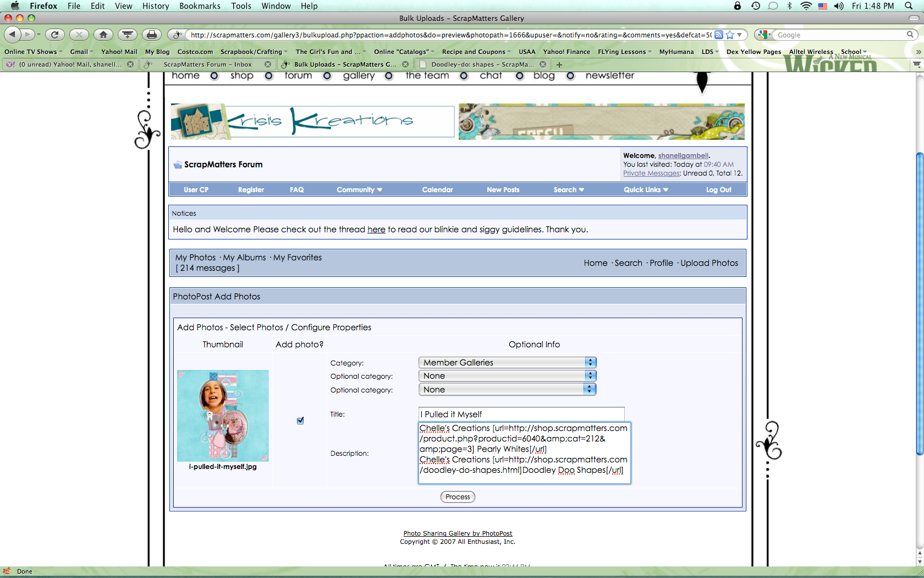Click the Process button
Image resolution: width=924 pixels, height=578 pixels.
[x=458, y=497]
